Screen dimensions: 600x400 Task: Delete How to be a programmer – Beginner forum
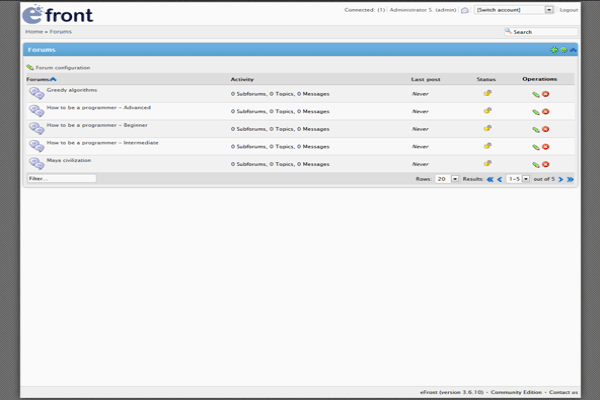coord(546,129)
